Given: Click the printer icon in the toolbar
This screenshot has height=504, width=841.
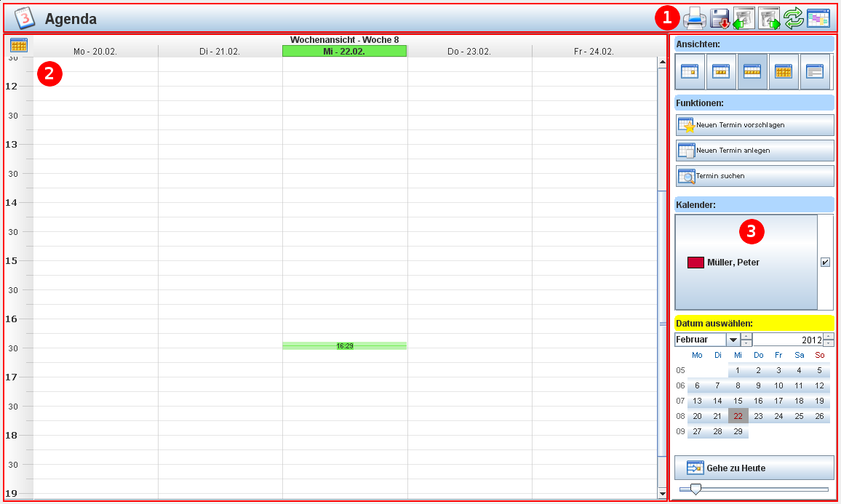Looking at the screenshot, I should coord(694,18).
